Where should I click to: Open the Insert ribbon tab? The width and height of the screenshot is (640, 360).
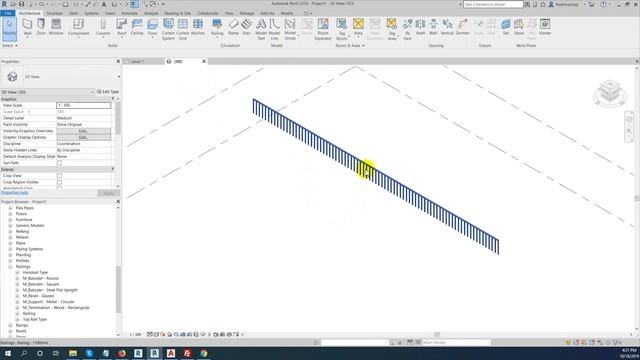point(110,13)
